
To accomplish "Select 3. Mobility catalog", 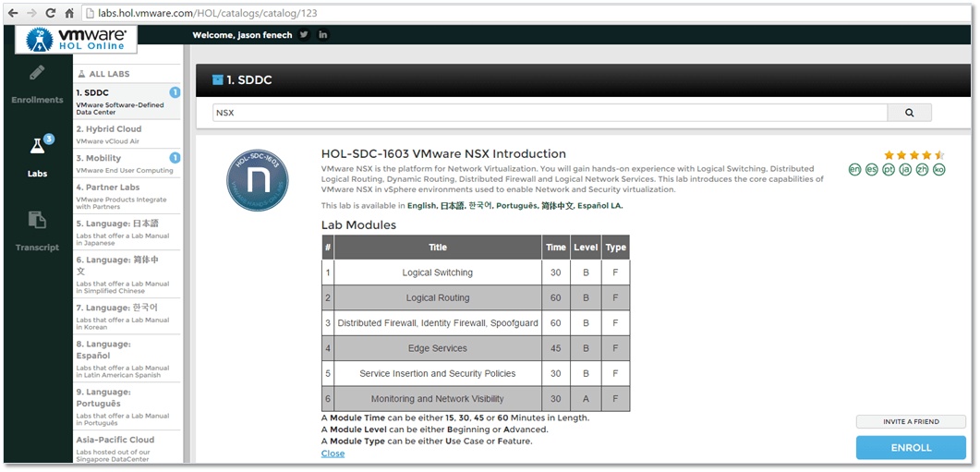I will click(x=127, y=163).
